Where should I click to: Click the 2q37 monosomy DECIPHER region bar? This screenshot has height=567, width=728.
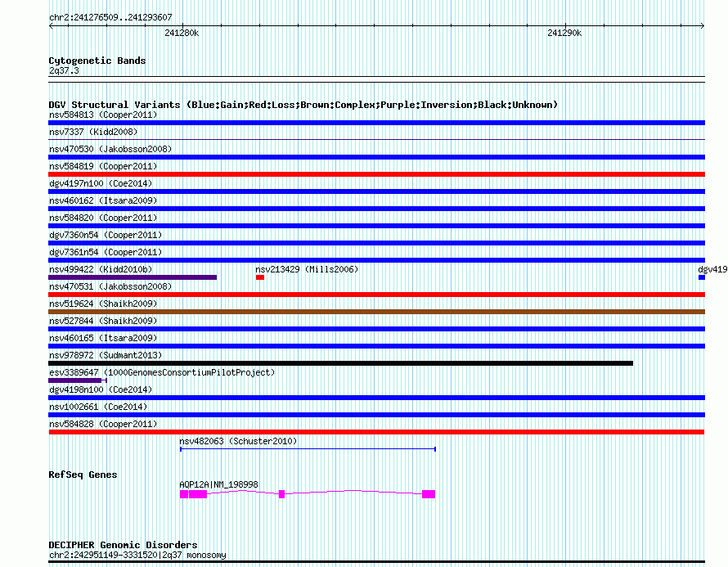376,562
